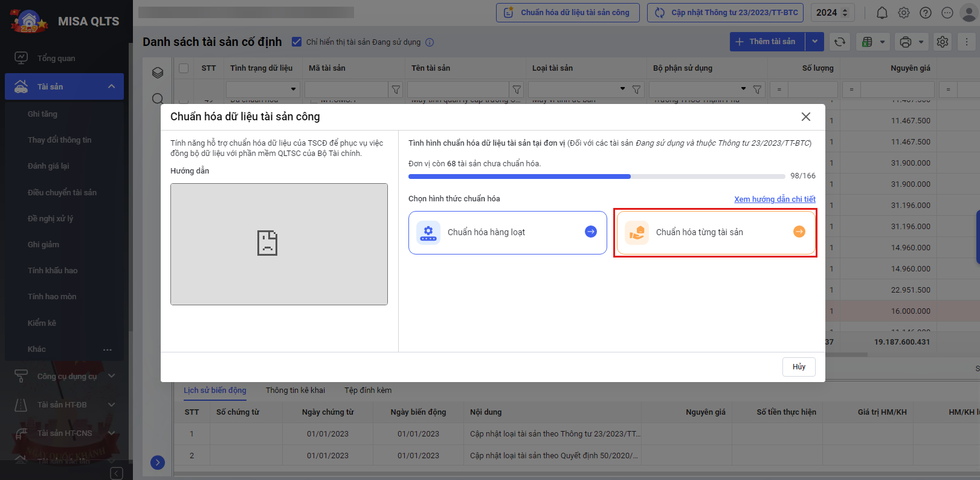Click the Hủy button in dialog
The width and height of the screenshot is (980, 480).
pyautogui.click(x=799, y=367)
